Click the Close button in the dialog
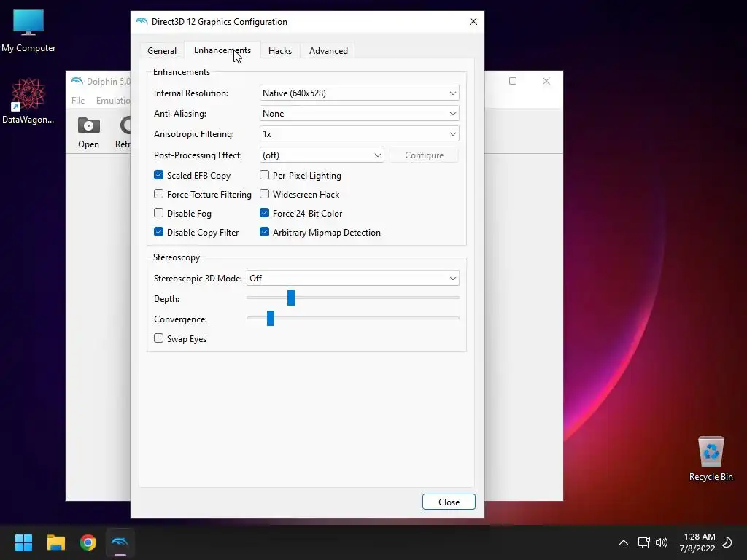The height and width of the screenshot is (560, 747). click(449, 502)
